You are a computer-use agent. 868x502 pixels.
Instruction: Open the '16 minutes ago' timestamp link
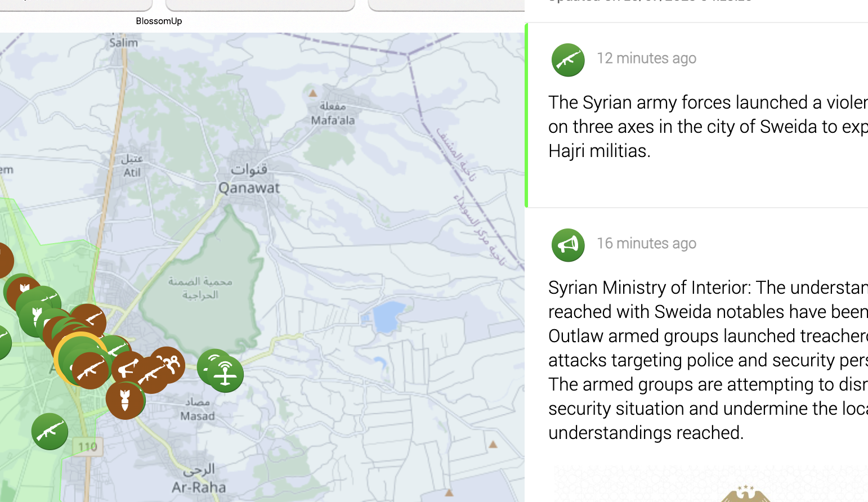tap(646, 243)
